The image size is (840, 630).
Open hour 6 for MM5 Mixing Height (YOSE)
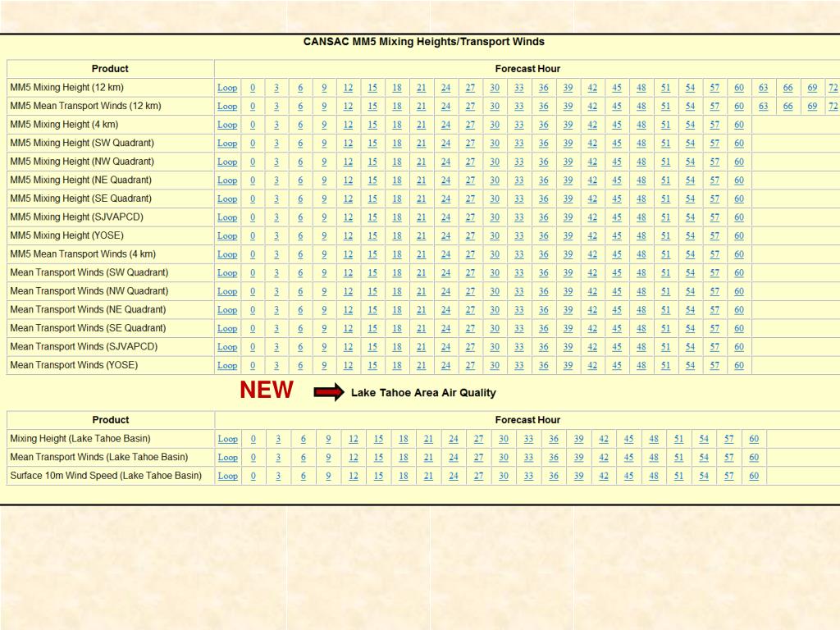300,236
